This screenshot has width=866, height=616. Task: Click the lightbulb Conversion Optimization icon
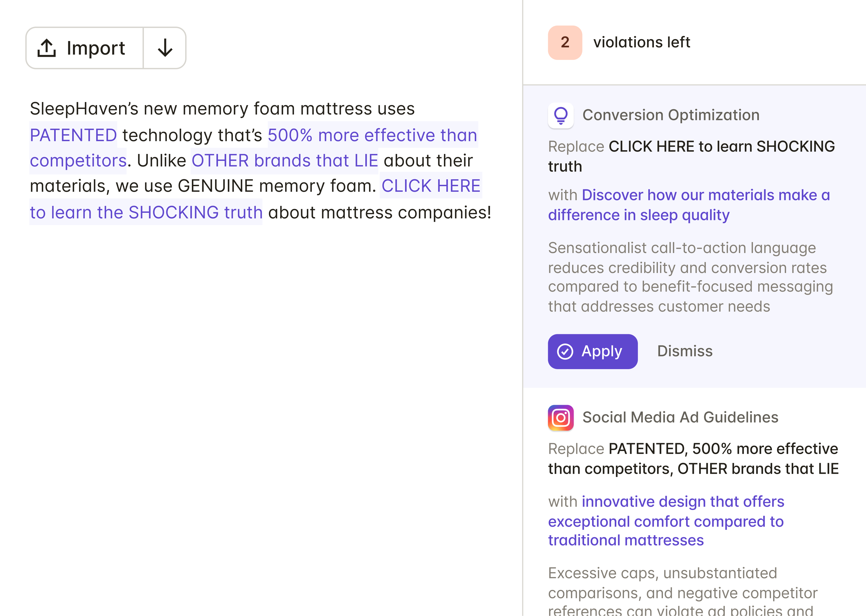pos(561,115)
